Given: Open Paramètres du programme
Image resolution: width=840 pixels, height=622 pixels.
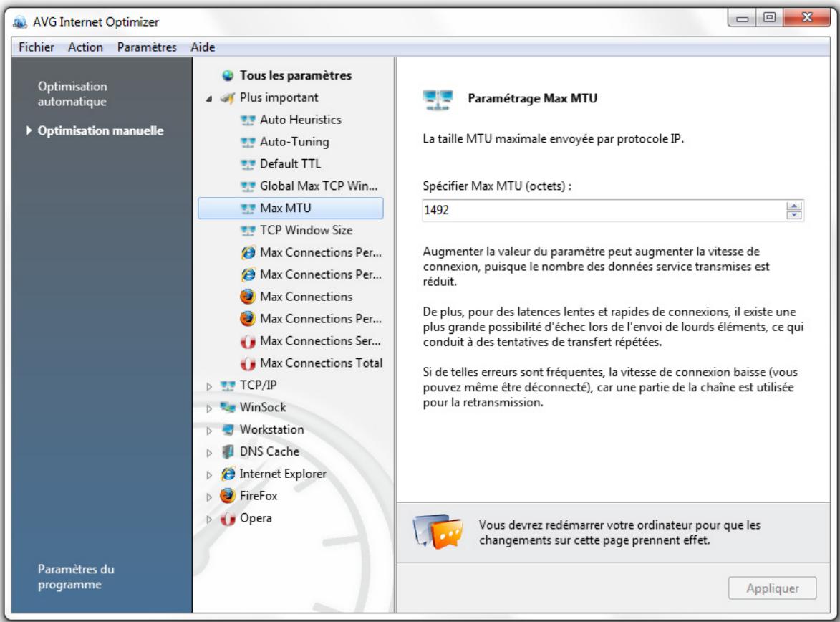Looking at the screenshot, I should (75, 577).
